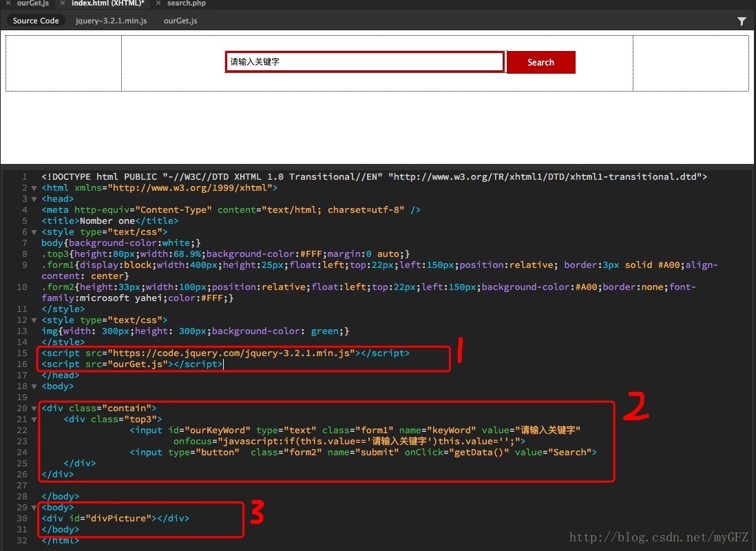This screenshot has width=756, height=551.
Task: Select line number 24 in gutter
Action: pos(22,452)
